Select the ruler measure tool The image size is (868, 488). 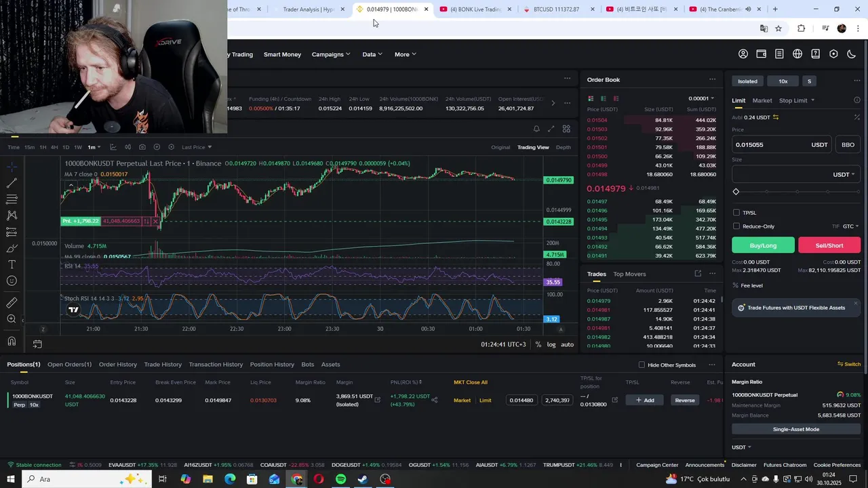[x=12, y=302]
